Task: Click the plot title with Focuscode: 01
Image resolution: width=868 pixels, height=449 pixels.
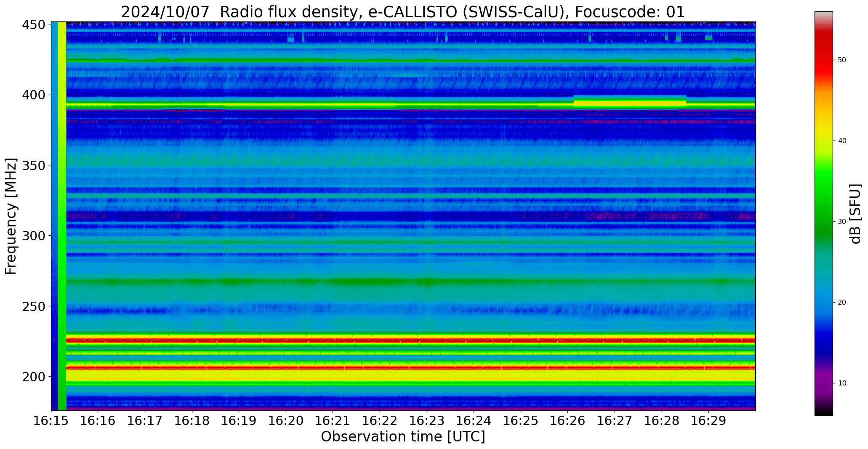Action: coord(403,12)
